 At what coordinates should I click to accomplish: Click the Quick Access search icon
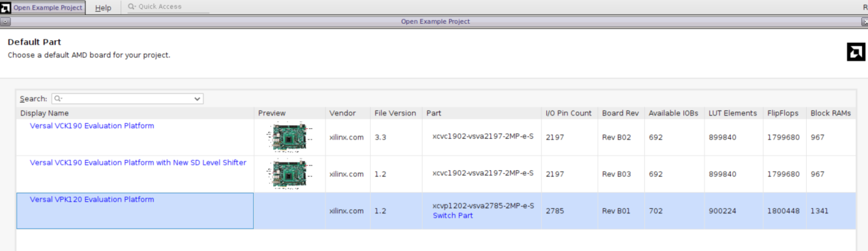click(x=132, y=7)
